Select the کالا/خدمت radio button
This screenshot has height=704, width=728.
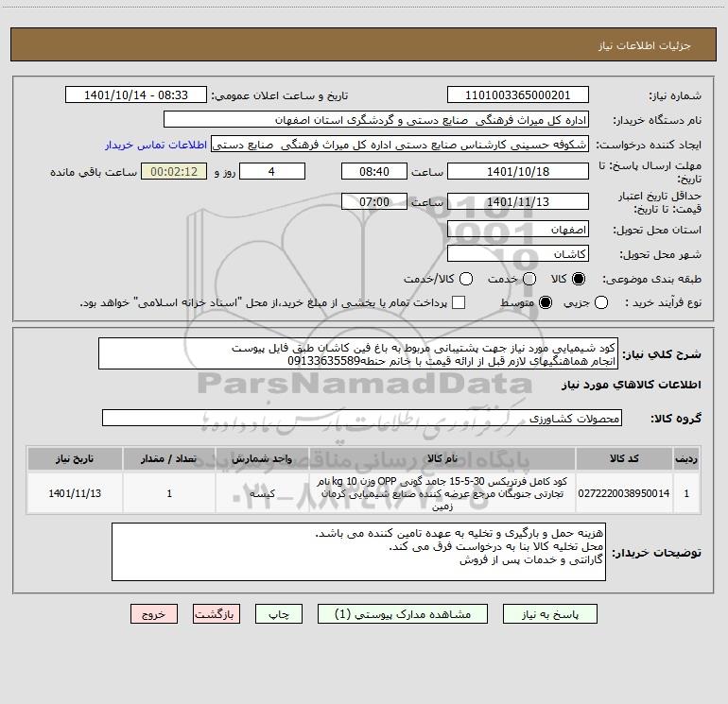click(x=466, y=279)
